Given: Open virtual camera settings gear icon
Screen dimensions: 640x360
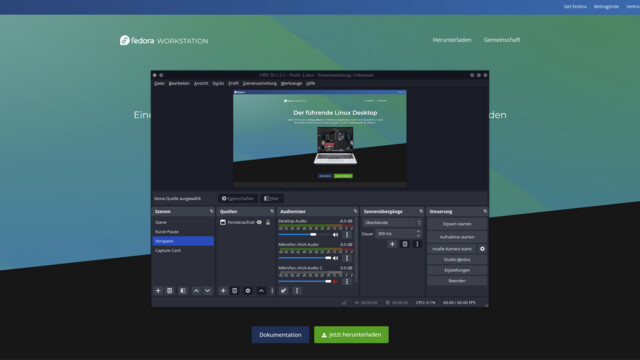Looking at the screenshot, I should point(482,249).
